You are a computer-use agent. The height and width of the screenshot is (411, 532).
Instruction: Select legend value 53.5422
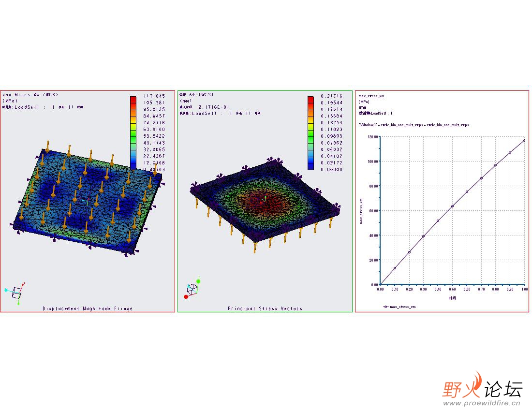coord(154,136)
